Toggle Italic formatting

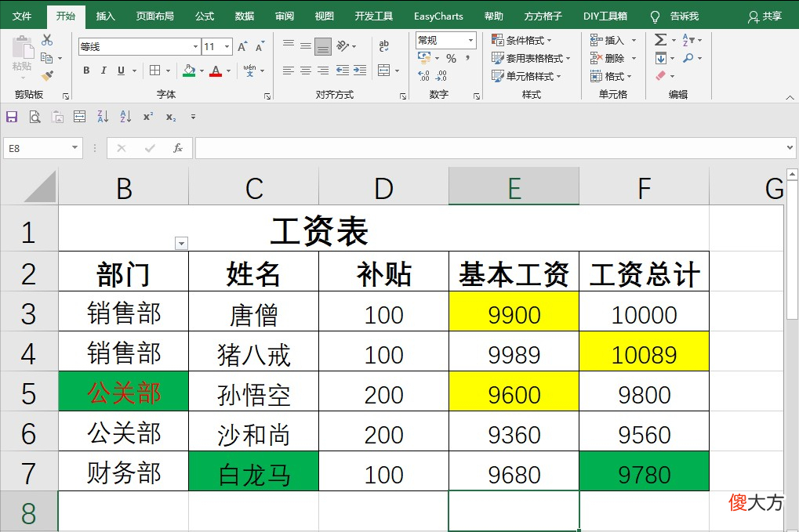[x=104, y=71]
